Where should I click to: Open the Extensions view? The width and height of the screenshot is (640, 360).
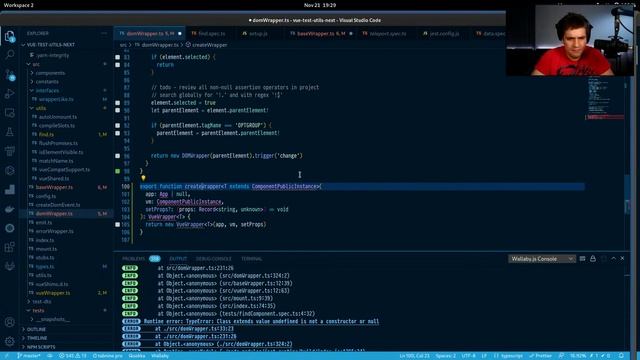[9, 247]
